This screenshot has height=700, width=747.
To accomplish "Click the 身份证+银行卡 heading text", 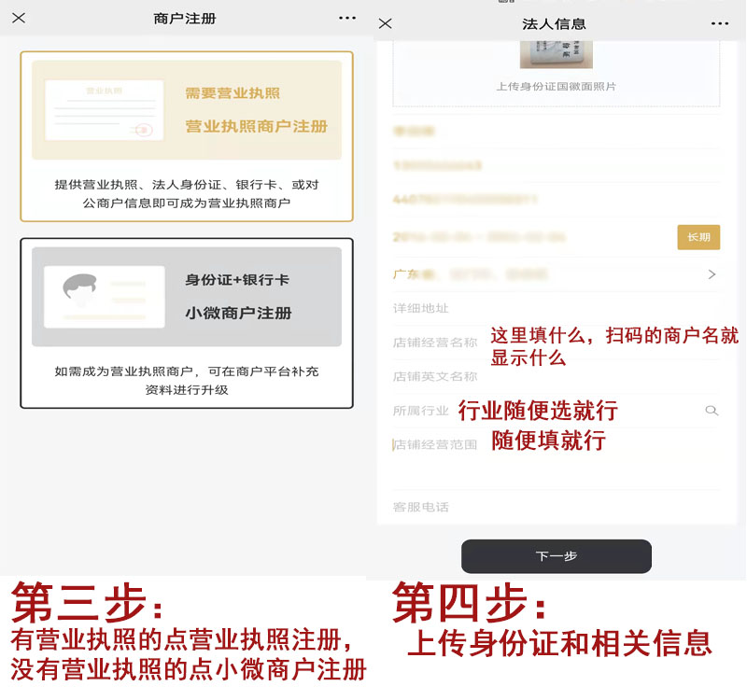I will click(237, 279).
